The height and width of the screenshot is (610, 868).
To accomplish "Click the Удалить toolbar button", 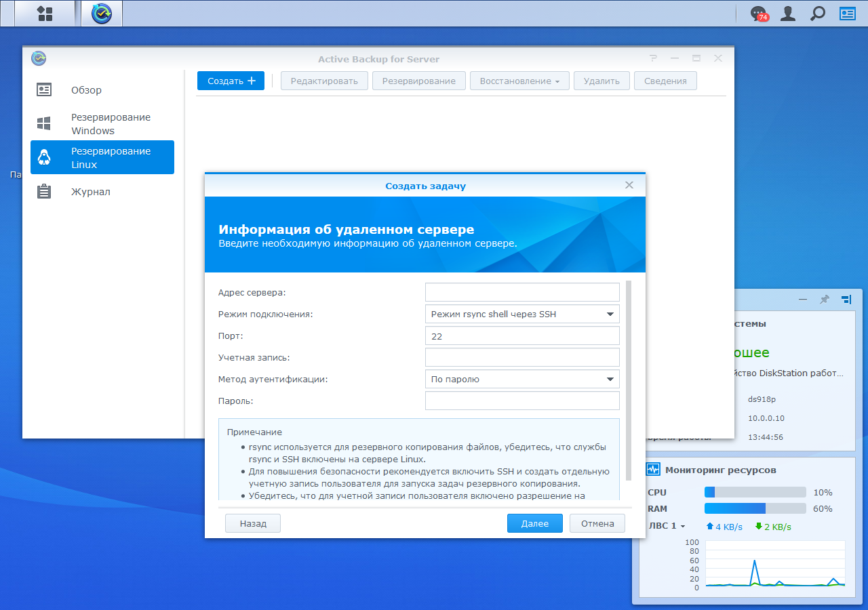I will click(601, 81).
